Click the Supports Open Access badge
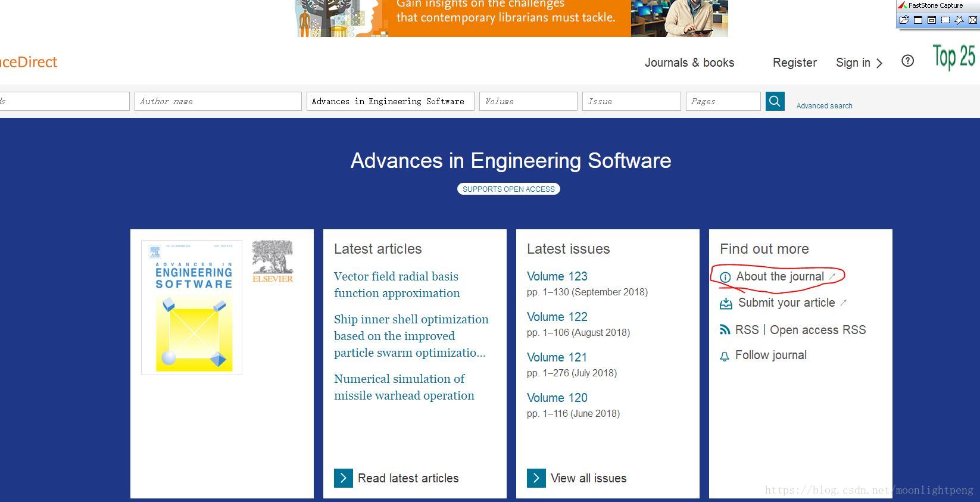The width and height of the screenshot is (980, 502). [508, 189]
